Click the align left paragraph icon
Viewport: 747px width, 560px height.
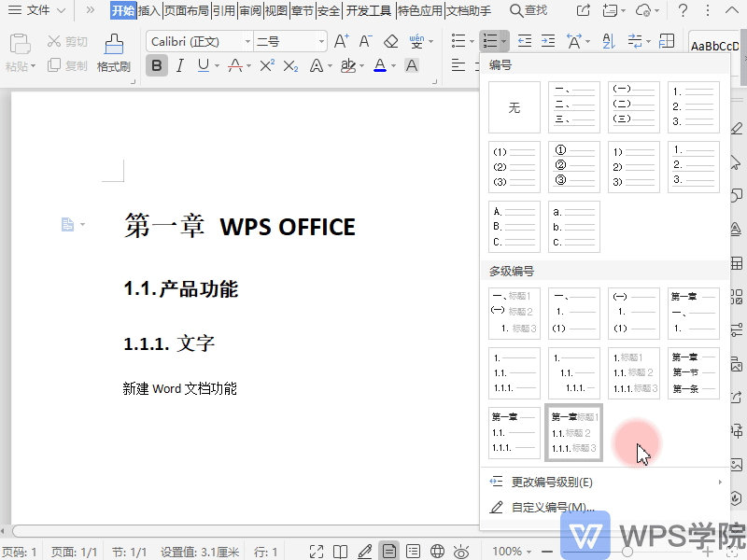(458, 65)
